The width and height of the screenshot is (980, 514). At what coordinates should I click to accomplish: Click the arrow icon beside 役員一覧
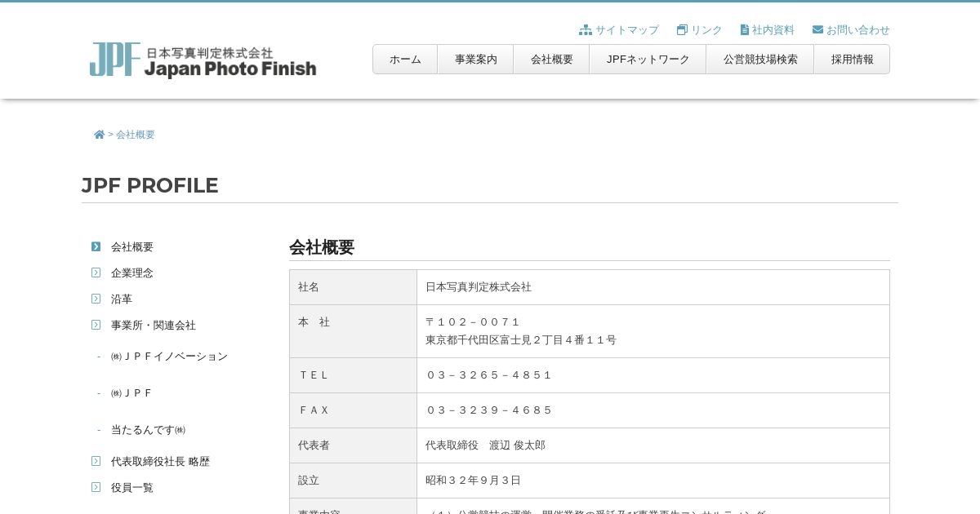coord(96,487)
